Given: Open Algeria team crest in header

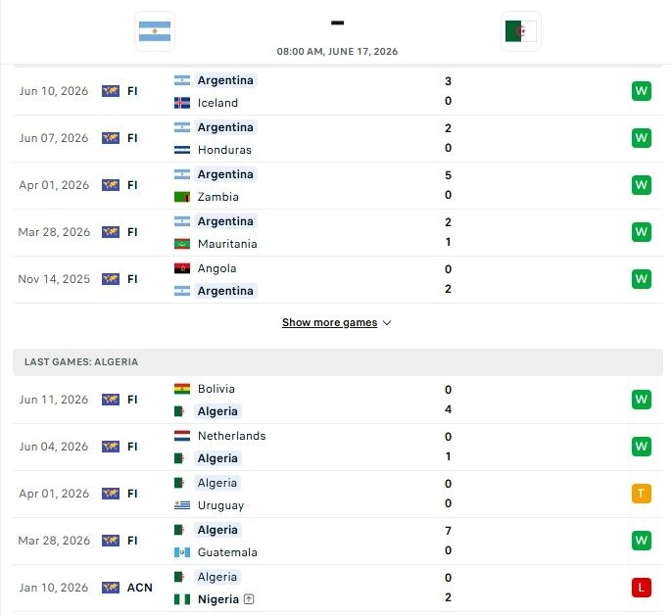Looking at the screenshot, I should pyautogui.click(x=521, y=31).
